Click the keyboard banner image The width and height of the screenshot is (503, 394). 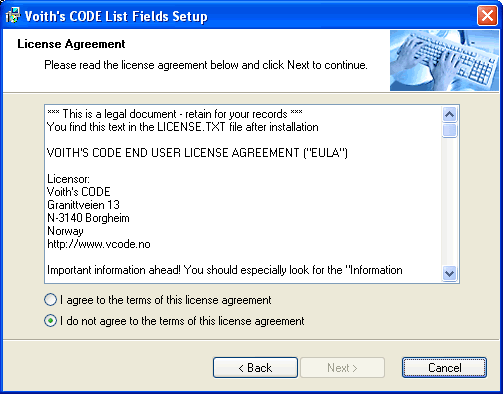click(444, 61)
